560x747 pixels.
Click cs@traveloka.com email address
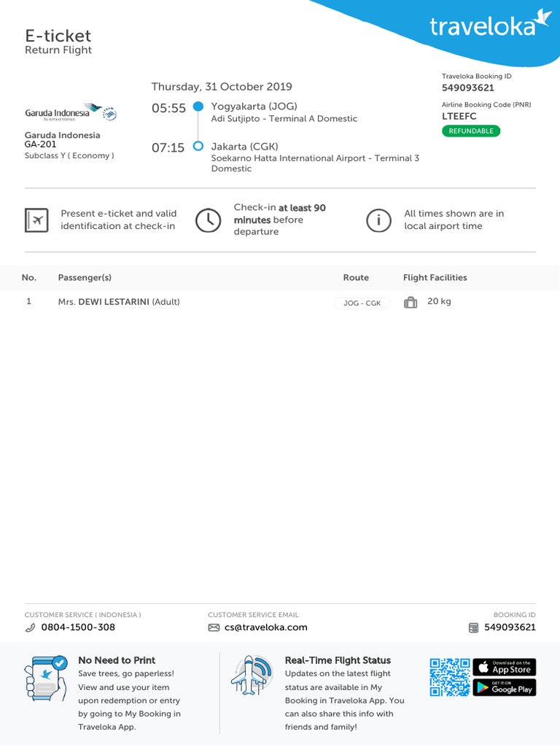[x=265, y=627]
